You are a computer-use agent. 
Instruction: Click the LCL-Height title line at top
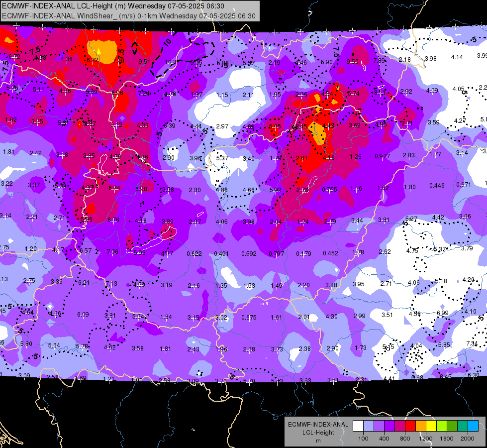[x=113, y=6]
